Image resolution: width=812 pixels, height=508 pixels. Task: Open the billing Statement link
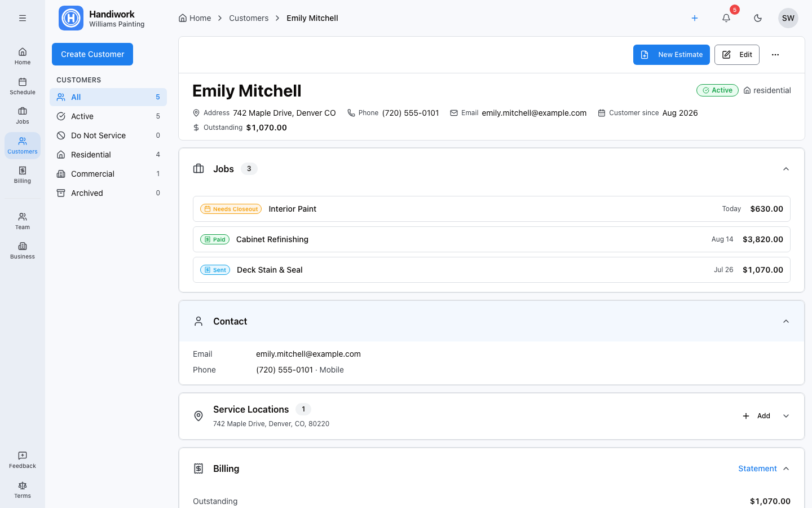(757, 468)
